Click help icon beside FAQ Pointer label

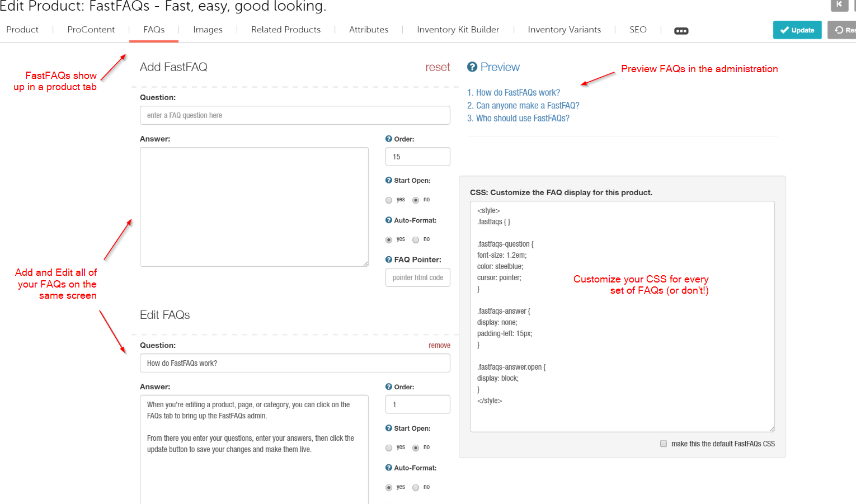[x=389, y=259]
